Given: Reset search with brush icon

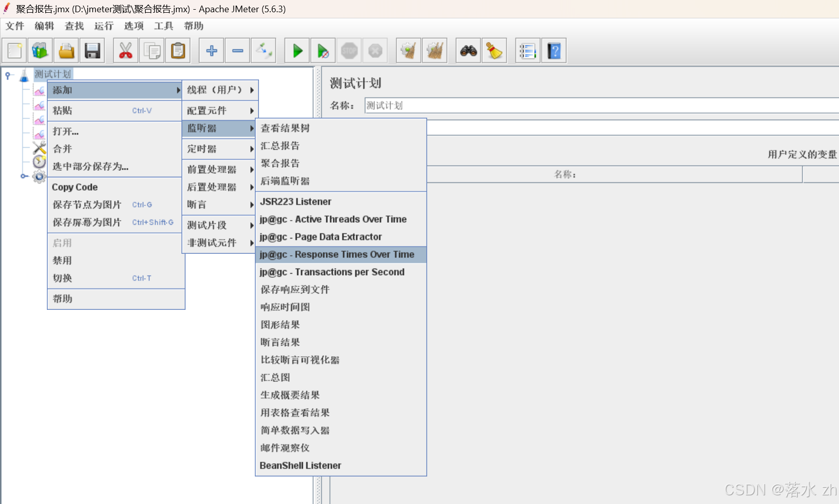Looking at the screenshot, I should point(494,50).
